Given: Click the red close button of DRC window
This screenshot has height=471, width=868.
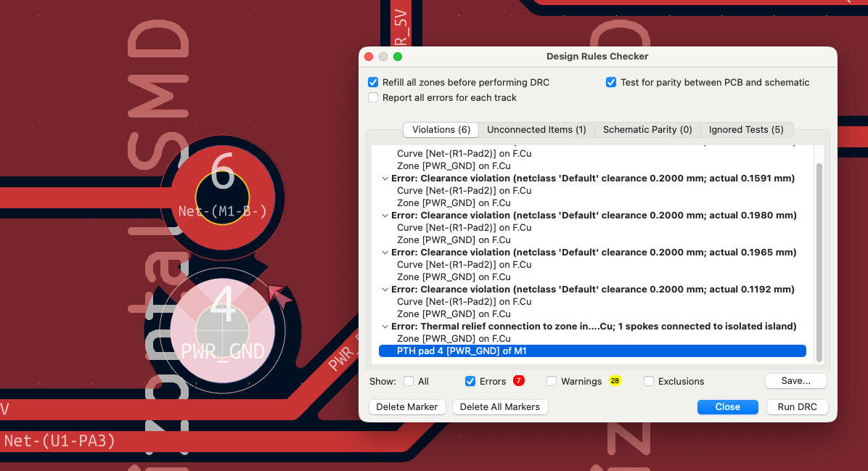Looking at the screenshot, I should [x=369, y=57].
